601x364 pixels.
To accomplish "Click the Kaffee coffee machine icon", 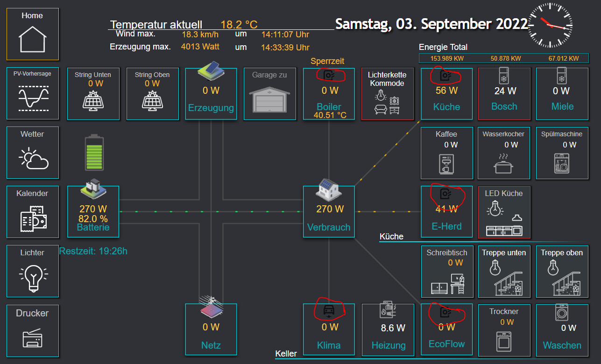I will tap(446, 164).
